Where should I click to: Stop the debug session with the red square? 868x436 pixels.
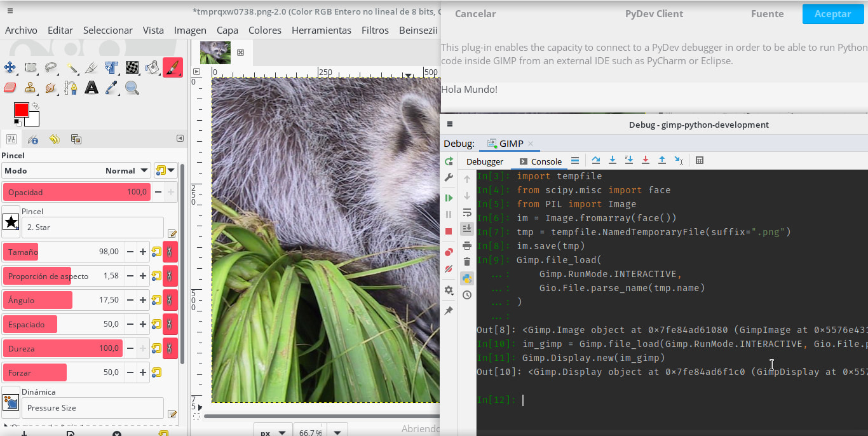(x=449, y=231)
